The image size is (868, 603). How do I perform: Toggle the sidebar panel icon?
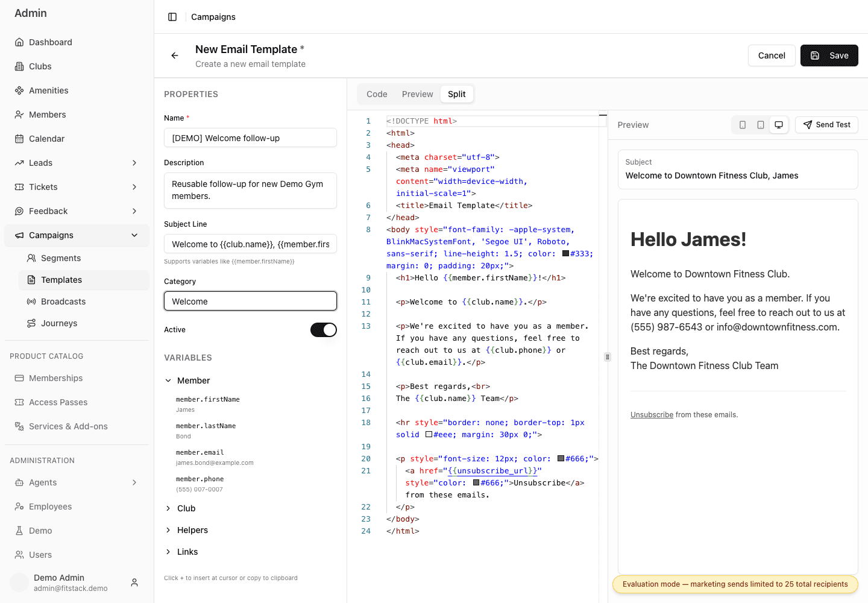coord(172,17)
